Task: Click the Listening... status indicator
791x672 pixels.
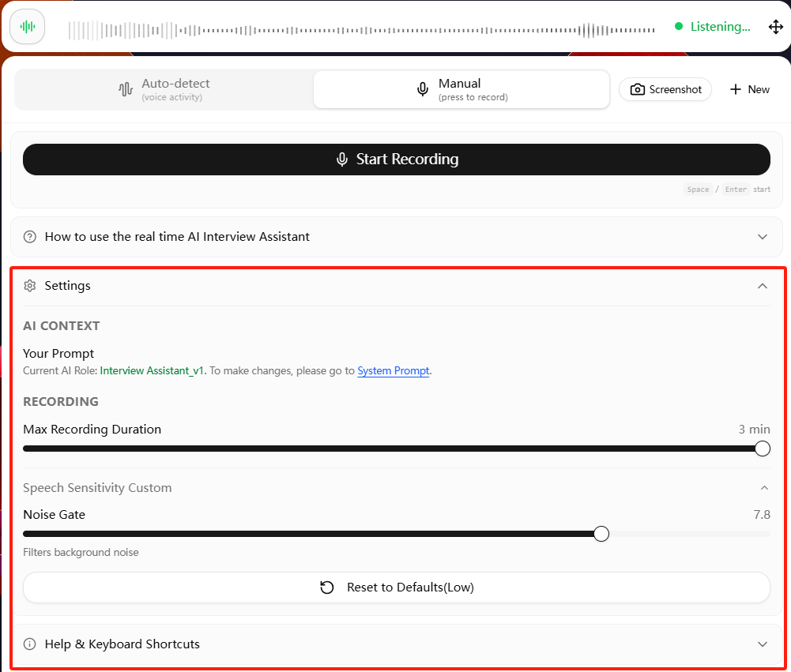Action: coord(712,27)
